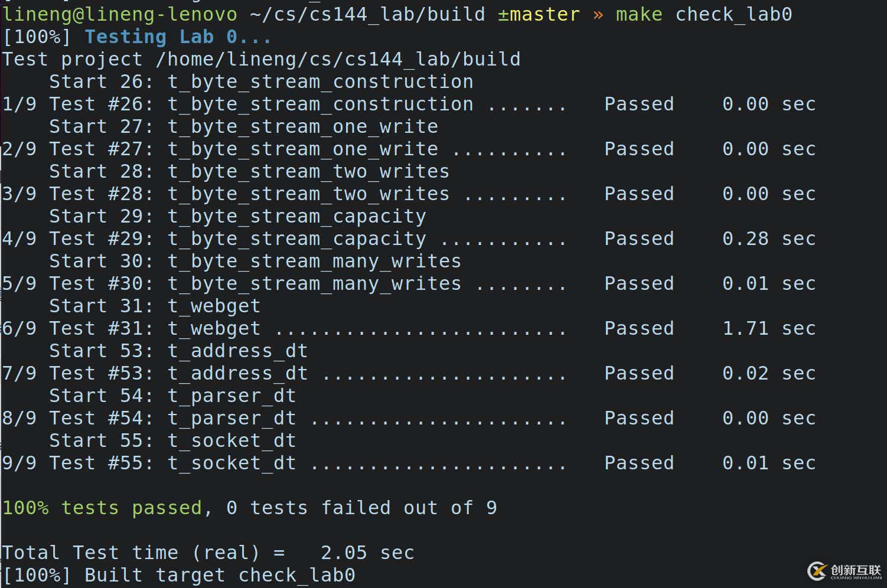This screenshot has height=588, width=887.
Task: Click "Start 54: t_parser_dt" line
Action: coord(172,396)
